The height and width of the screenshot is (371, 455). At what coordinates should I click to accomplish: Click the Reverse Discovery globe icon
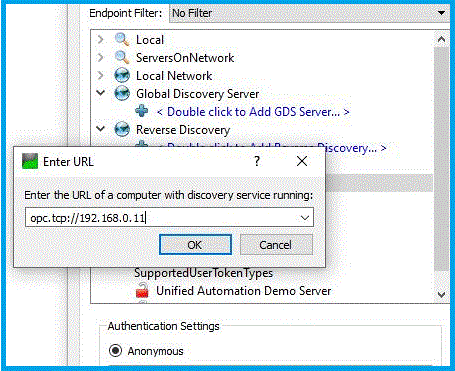pos(122,130)
